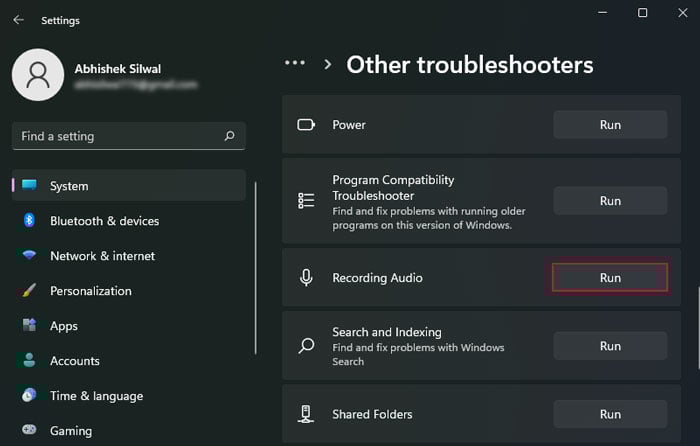Run the Power troubleshooter
Screen dimensions: 700x446
click(610, 125)
